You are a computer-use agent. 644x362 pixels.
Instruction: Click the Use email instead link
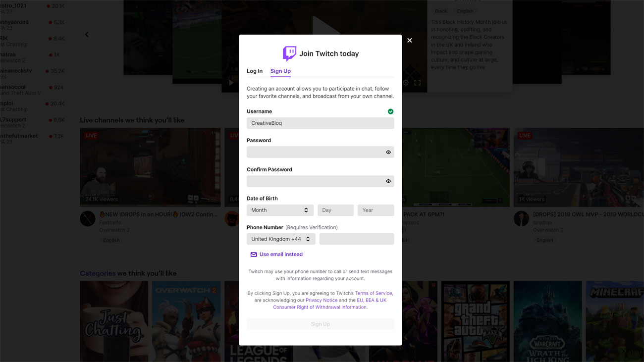tap(281, 254)
